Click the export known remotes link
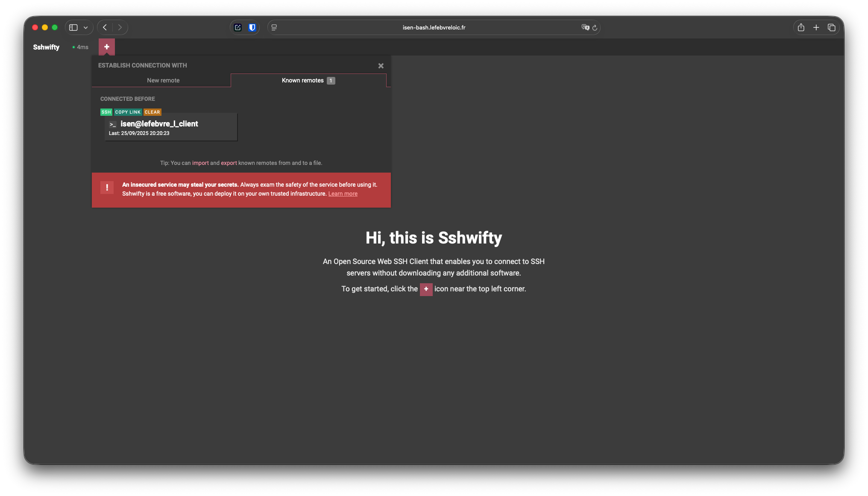 (229, 163)
